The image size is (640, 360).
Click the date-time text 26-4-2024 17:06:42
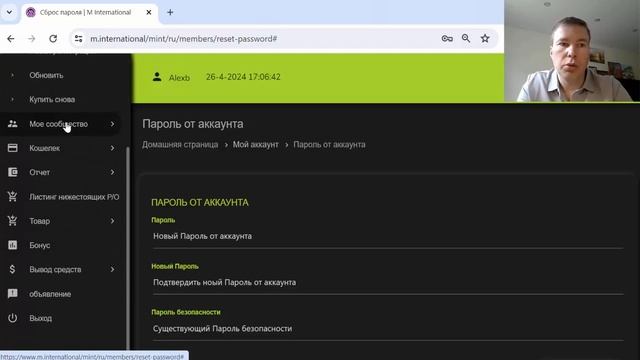tap(243, 77)
